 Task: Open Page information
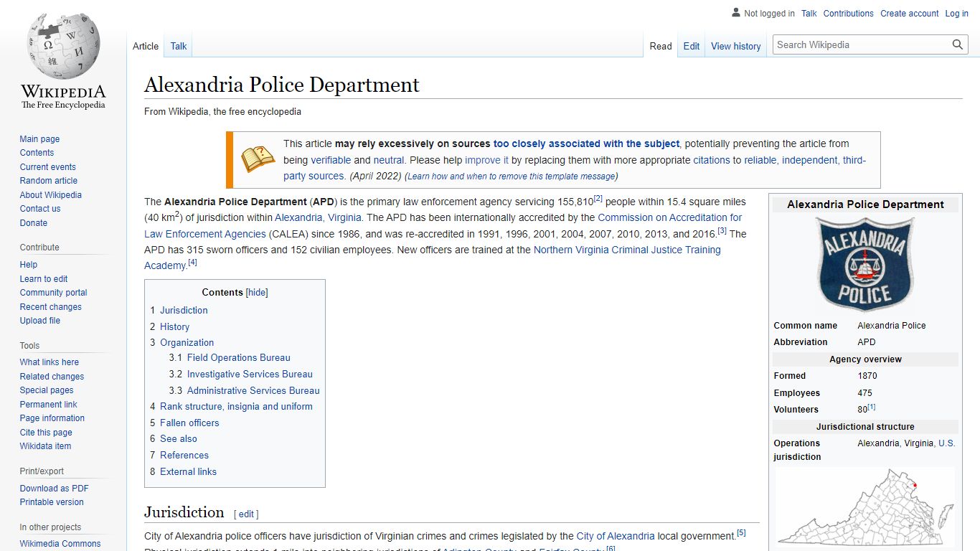[x=52, y=418]
